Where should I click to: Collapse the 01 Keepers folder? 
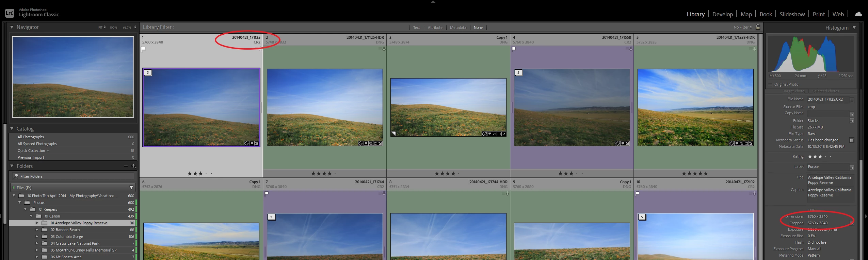(x=25, y=209)
